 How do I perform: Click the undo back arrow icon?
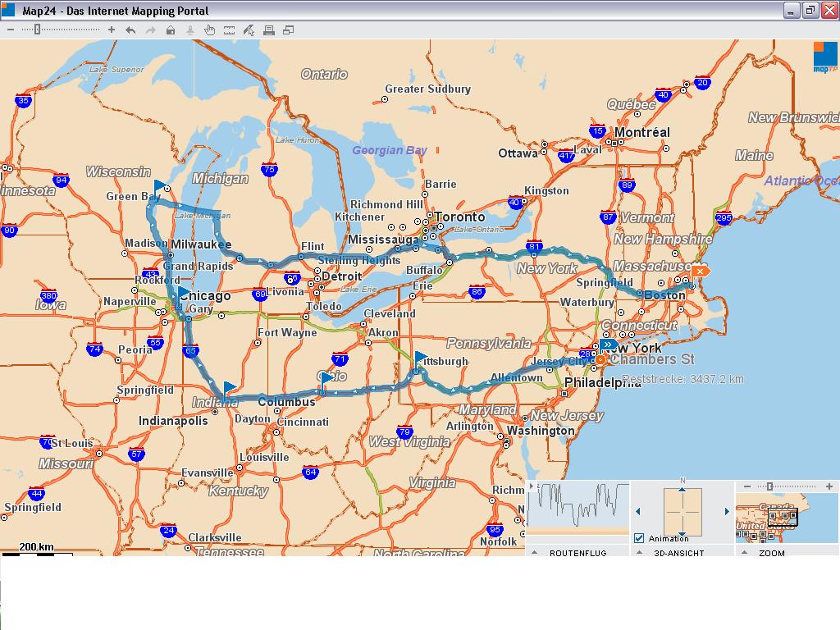tap(130, 30)
